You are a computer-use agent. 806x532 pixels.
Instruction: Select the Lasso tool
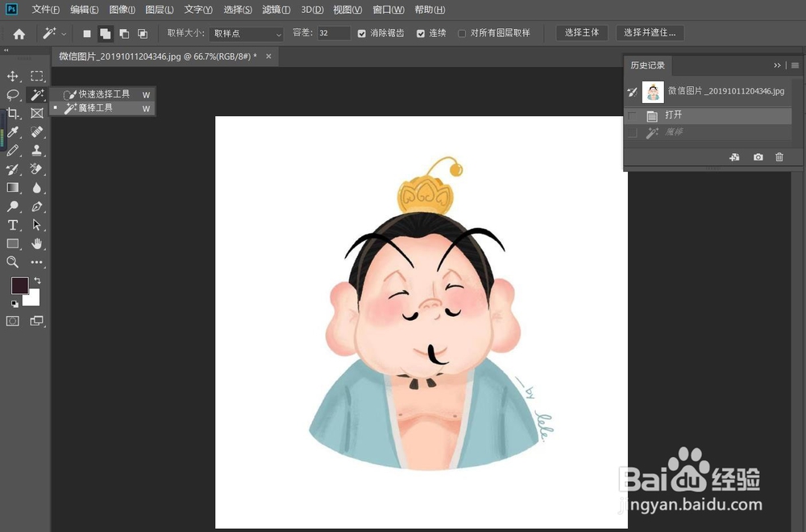12,94
